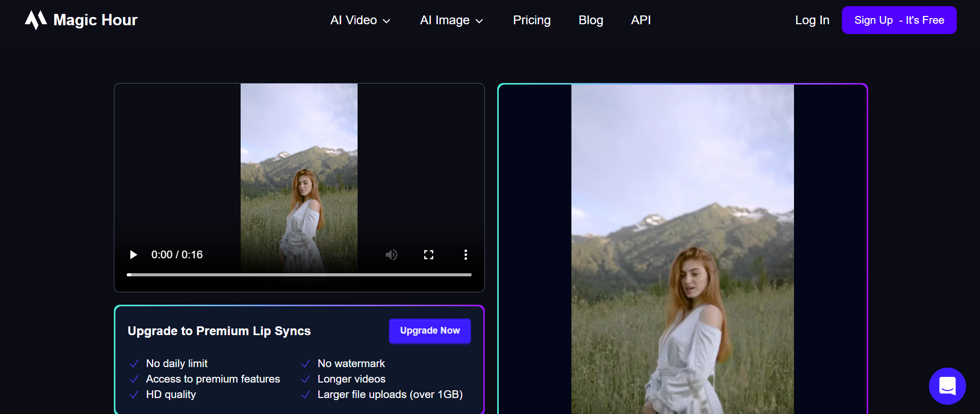
Task: Open video more options three-dot menu
Action: pos(466,255)
